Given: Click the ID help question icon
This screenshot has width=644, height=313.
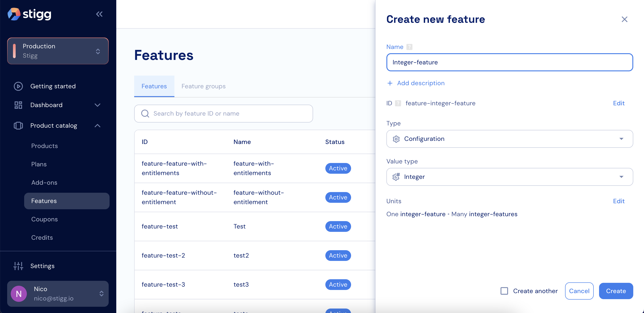Looking at the screenshot, I should pos(398,103).
